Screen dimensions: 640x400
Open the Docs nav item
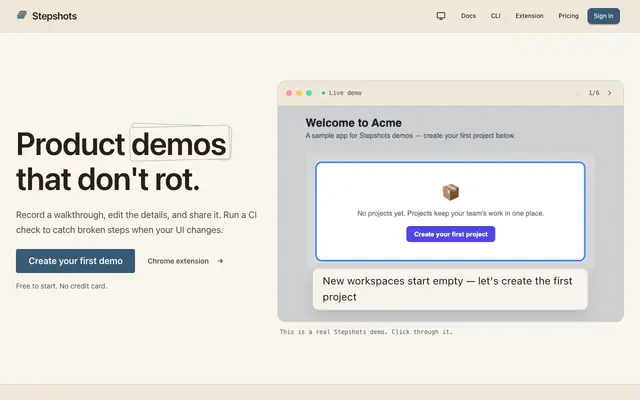[468, 16]
